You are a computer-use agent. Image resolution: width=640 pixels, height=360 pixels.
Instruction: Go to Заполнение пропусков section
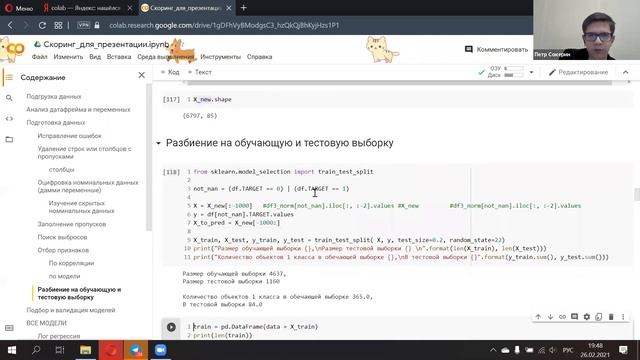point(72,224)
